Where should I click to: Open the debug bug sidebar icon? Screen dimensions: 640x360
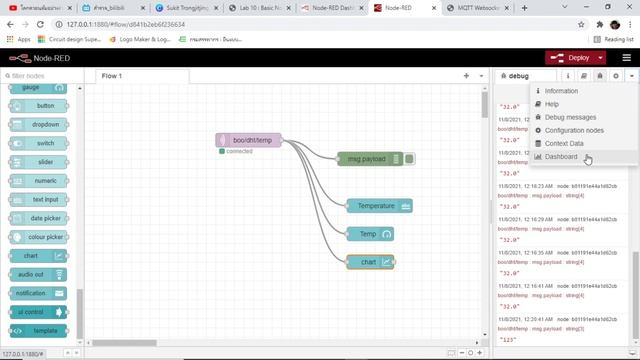tap(600, 76)
